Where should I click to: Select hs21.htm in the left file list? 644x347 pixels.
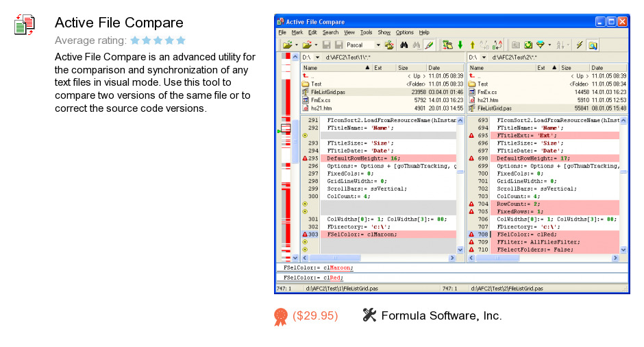point(383,108)
